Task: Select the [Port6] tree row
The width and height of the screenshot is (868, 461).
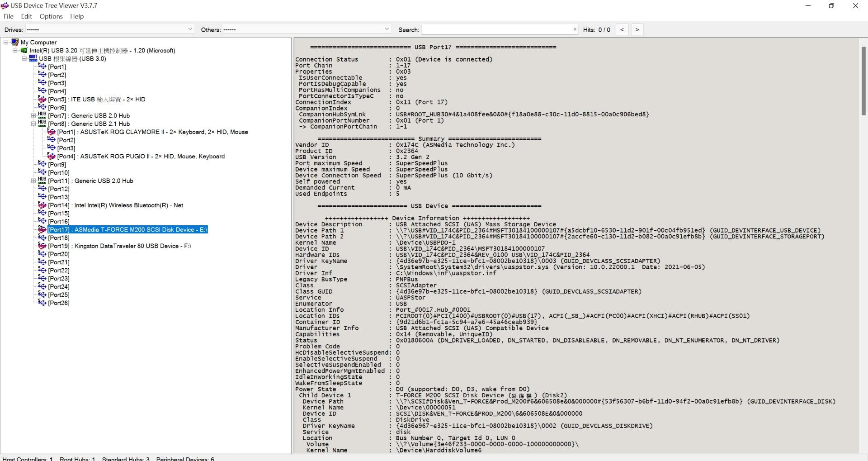Action: click(x=57, y=107)
